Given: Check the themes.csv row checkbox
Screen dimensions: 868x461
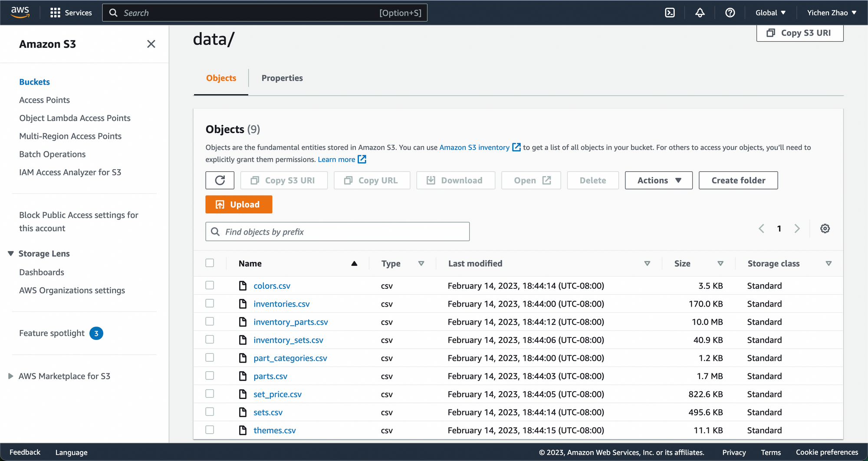Looking at the screenshot, I should coord(210,430).
